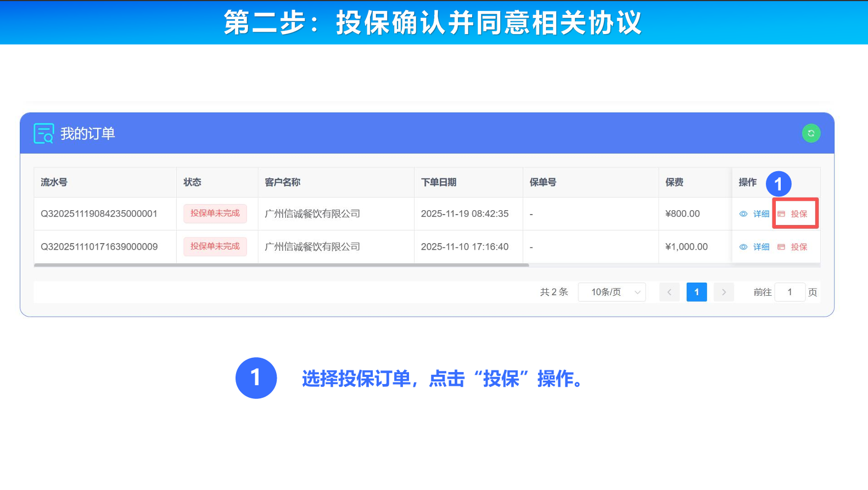Click 投保 for the ¥1,000.00 order

coord(799,247)
